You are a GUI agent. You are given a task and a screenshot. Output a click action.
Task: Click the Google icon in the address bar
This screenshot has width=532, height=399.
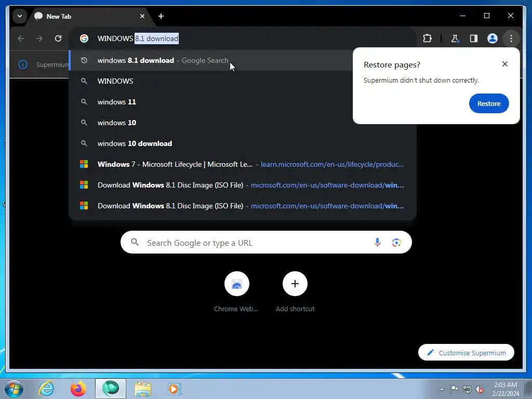coord(84,38)
